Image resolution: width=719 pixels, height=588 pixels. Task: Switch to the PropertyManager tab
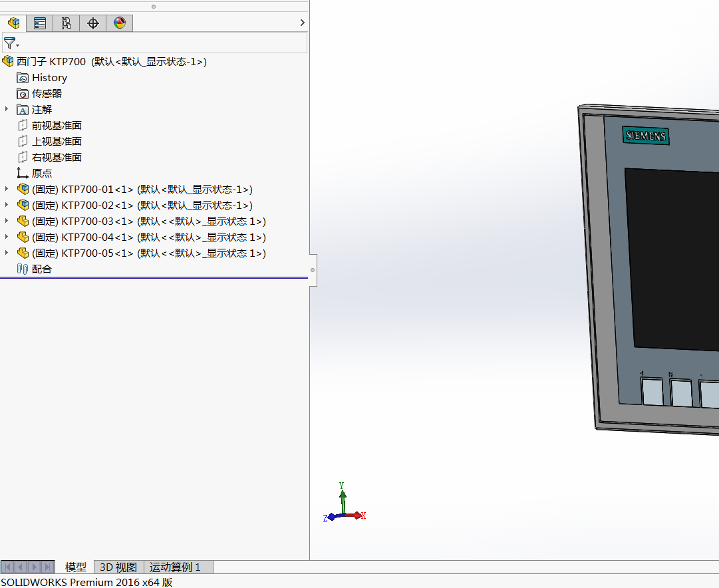pyautogui.click(x=40, y=23)
